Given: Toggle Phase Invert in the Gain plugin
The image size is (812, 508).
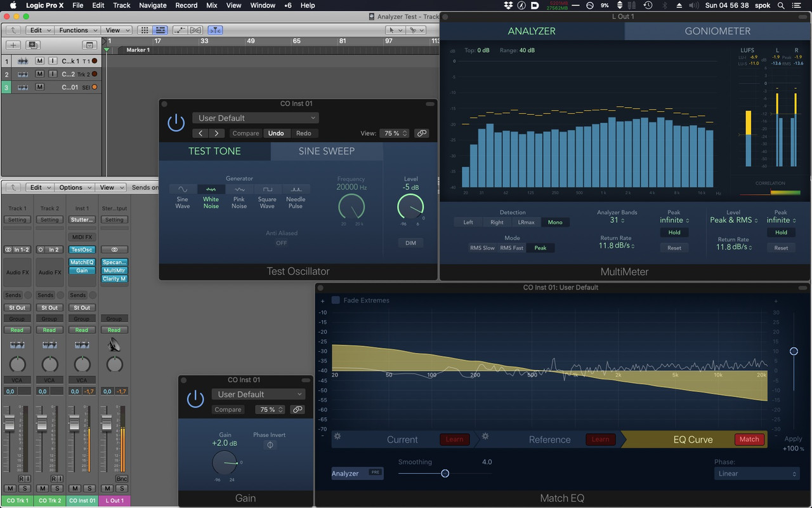Looking at the screenshot, I should (269, 444).
